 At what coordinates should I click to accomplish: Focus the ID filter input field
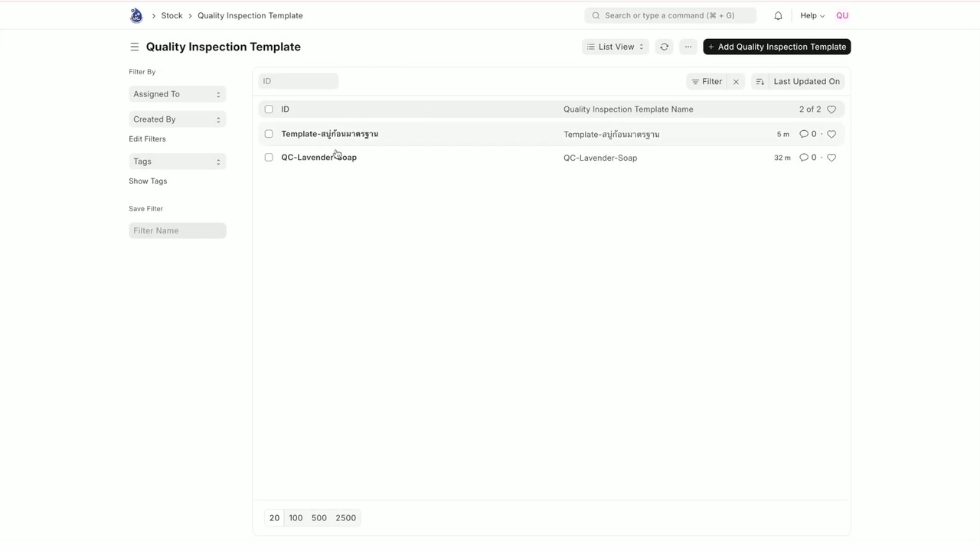[299, 81]
